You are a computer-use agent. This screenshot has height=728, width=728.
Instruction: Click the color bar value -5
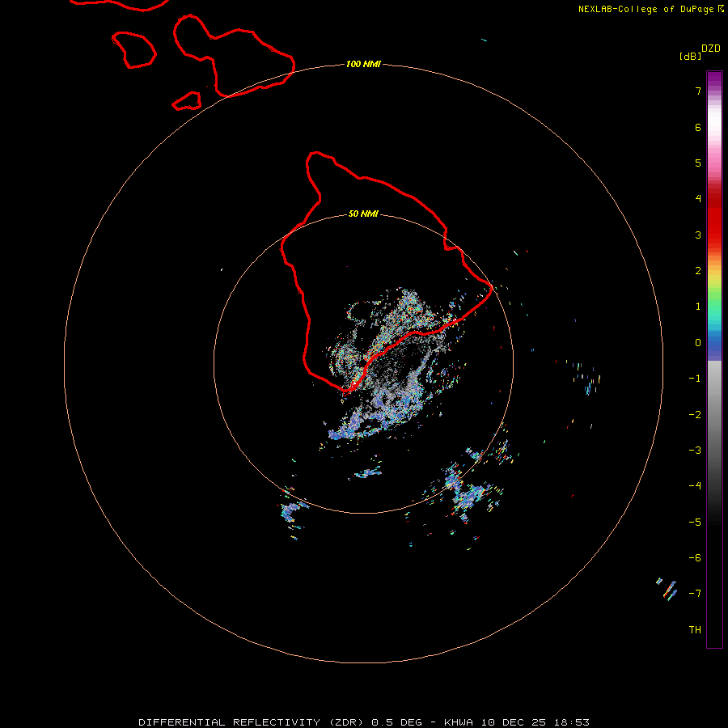(695, 523)
